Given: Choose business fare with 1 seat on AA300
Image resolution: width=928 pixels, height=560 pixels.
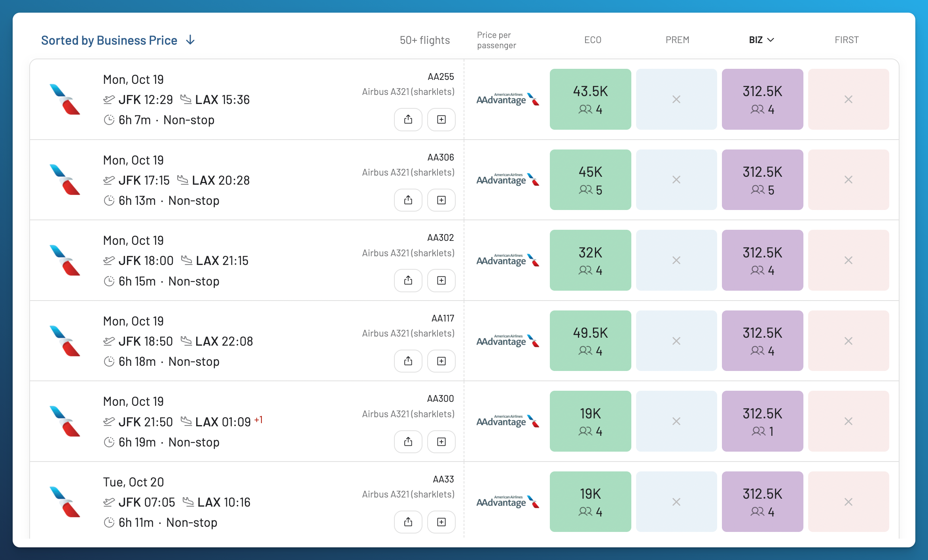Looking at the screenshot, I should pyautogui.click(x=762, y=421).
